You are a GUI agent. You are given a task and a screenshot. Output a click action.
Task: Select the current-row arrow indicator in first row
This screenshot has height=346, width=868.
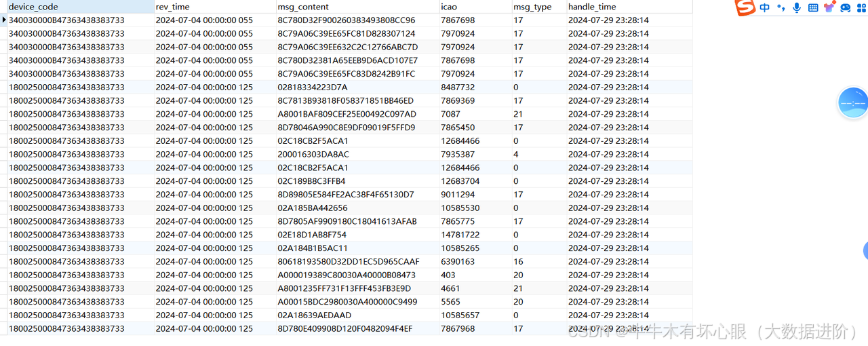4,20
